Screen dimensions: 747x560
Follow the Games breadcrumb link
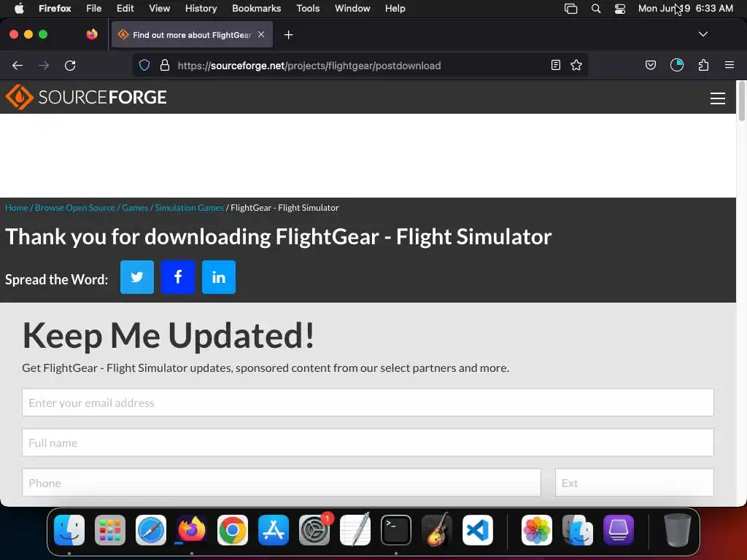135,208
